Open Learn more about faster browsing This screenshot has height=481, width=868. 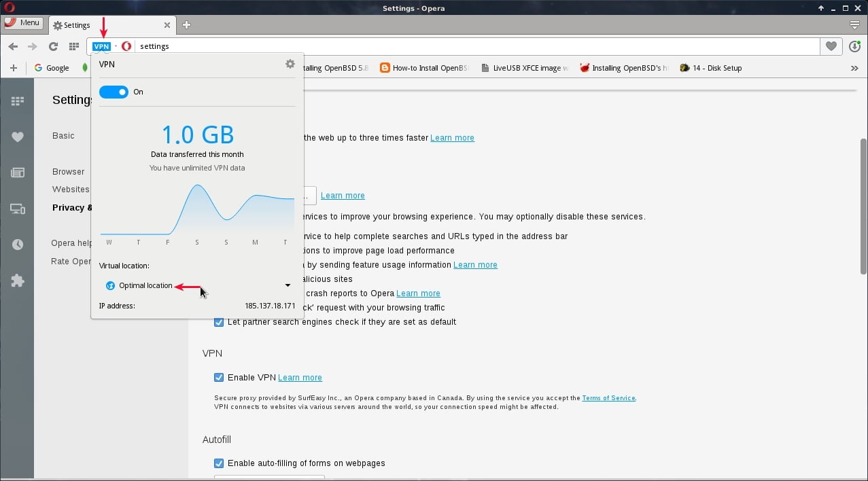452,138
